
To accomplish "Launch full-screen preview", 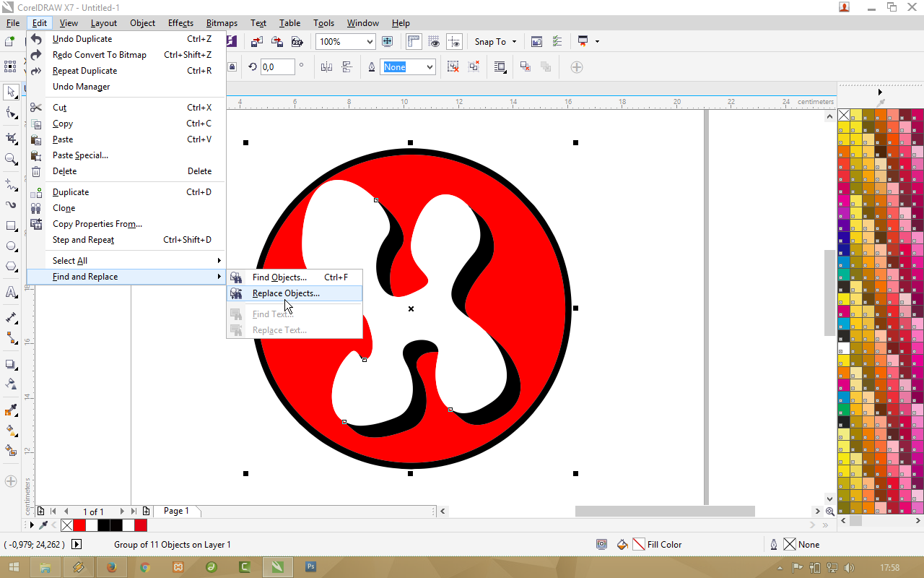I will coord(387,41).
